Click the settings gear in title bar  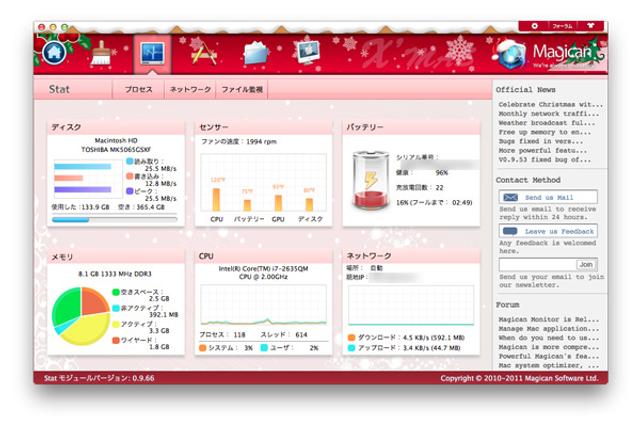[534, 25]
